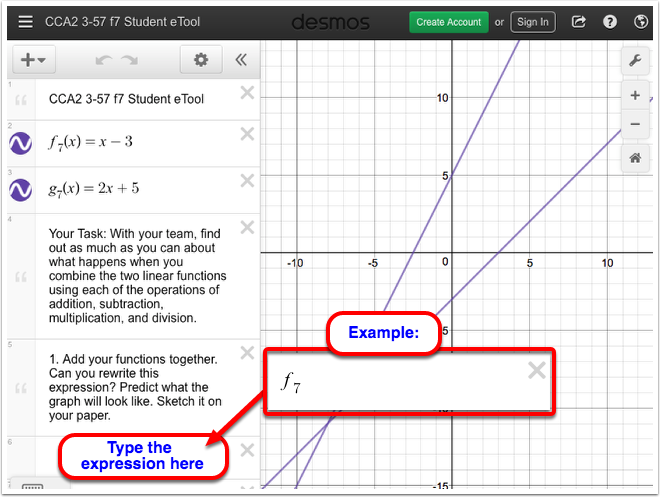Screen dimensions: 660x497
Task: Zoom out on the graph
Action: click(x=635, y=124)
